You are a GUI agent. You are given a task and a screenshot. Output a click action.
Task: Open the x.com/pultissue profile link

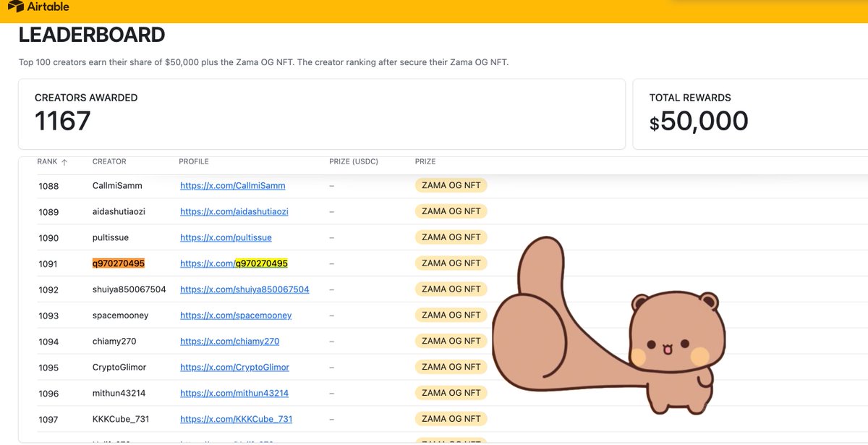[x=226, y=238]
